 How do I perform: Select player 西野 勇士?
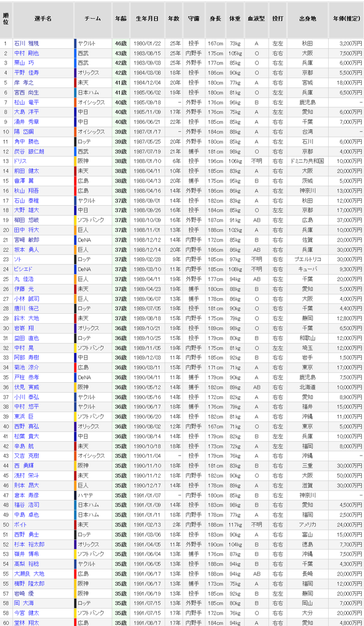tap(26, 535)
